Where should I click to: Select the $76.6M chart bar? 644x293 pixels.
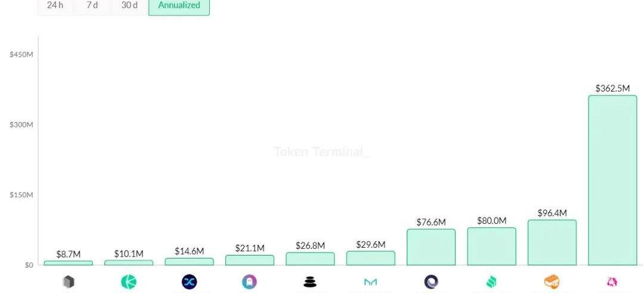pyautogui.click(x=431, y=247)
